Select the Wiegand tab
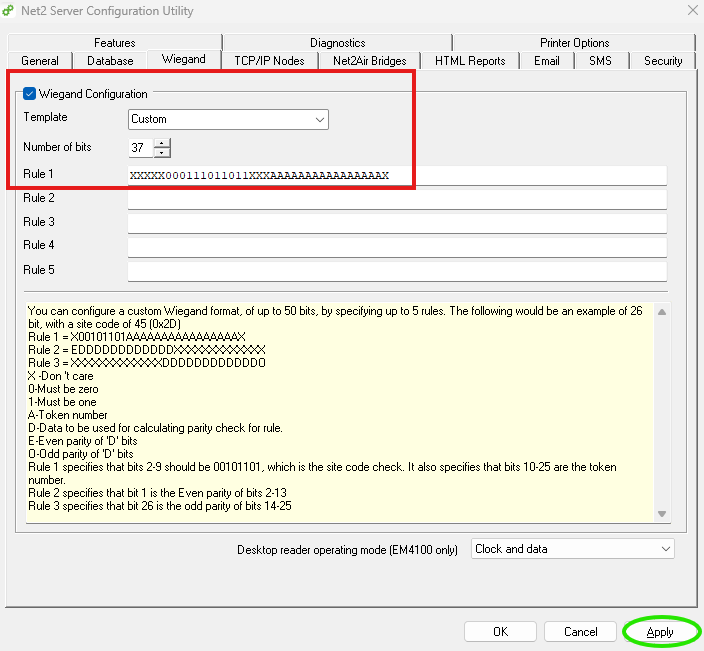The width and height of the screenshot is (704, 651). pos(184,59)
